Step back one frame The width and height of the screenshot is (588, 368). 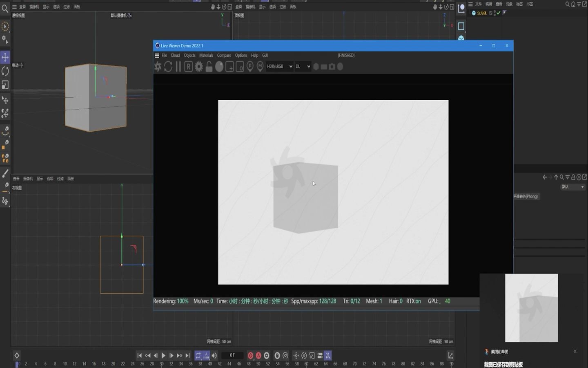156,356
